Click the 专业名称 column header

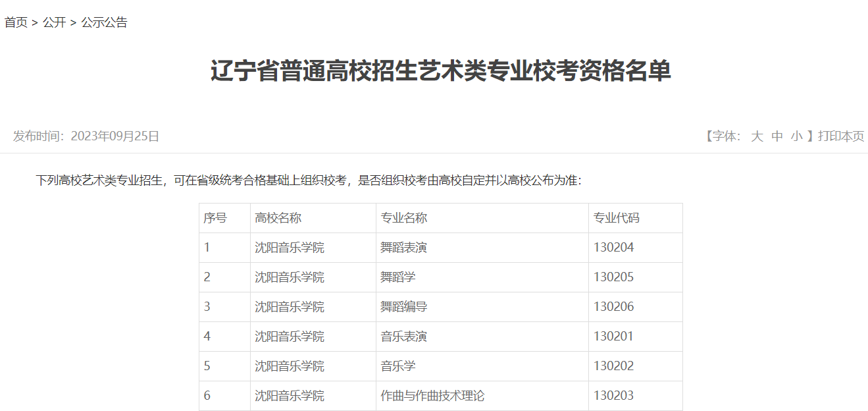(x=403, y=217)
